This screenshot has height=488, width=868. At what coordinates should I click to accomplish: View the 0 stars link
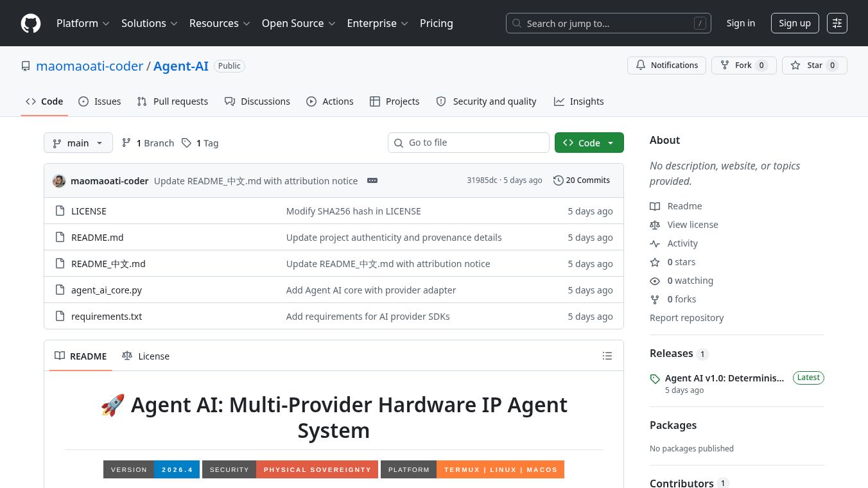pos(673,262)
